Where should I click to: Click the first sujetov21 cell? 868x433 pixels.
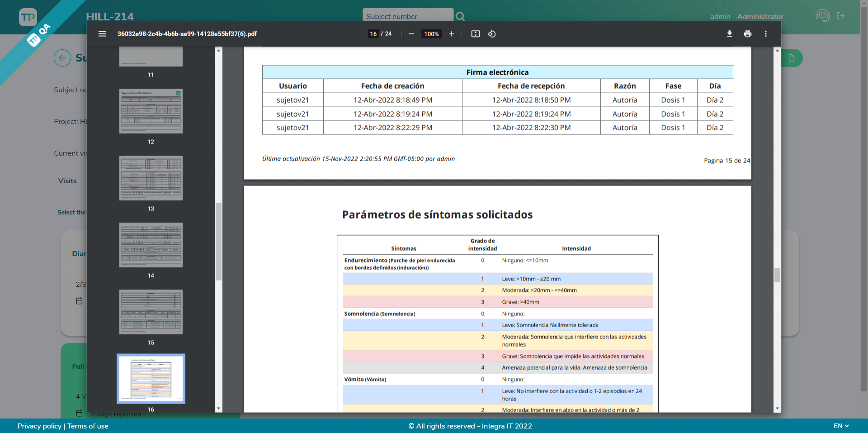point(293,100)
